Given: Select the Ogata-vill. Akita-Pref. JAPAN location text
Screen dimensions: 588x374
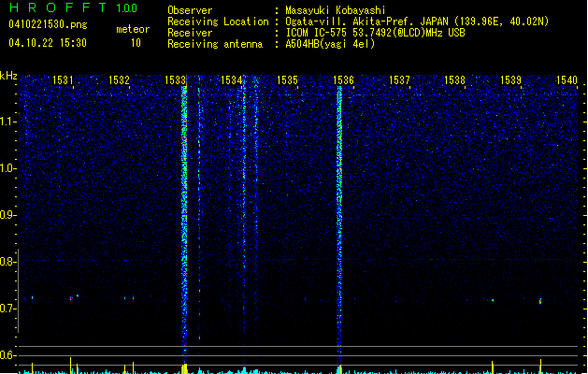Looking at the screenshot, I should [417, 22].
